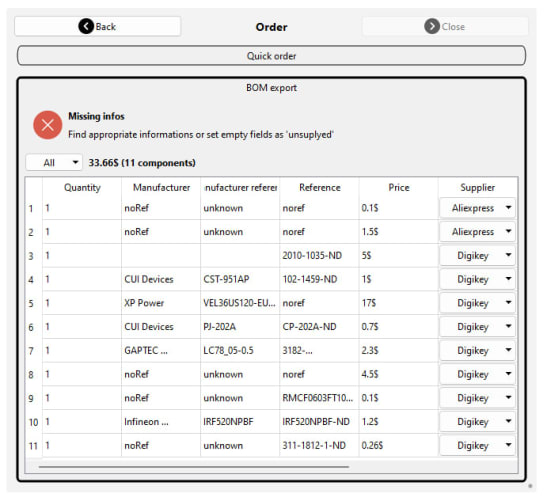Click the 3182-... reference cell
The image size is (547, 501).
pyautogui.click(x=320, y=351)
